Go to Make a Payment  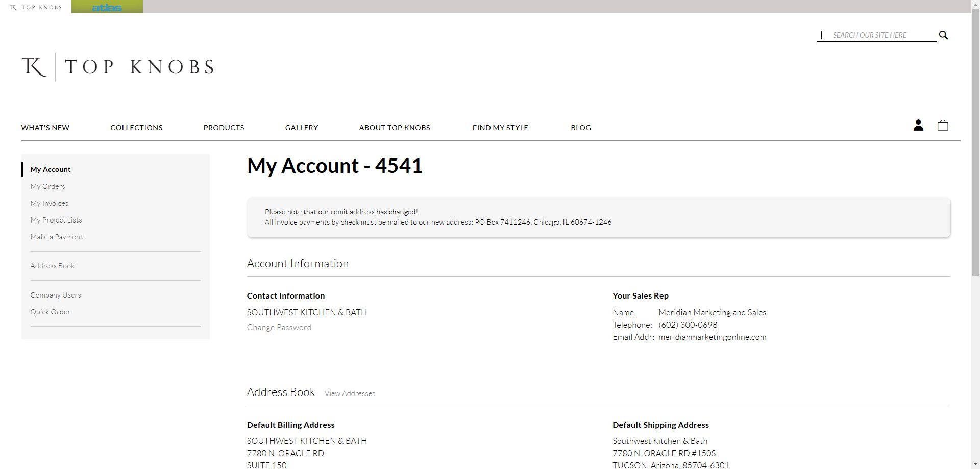pos(57,237)
